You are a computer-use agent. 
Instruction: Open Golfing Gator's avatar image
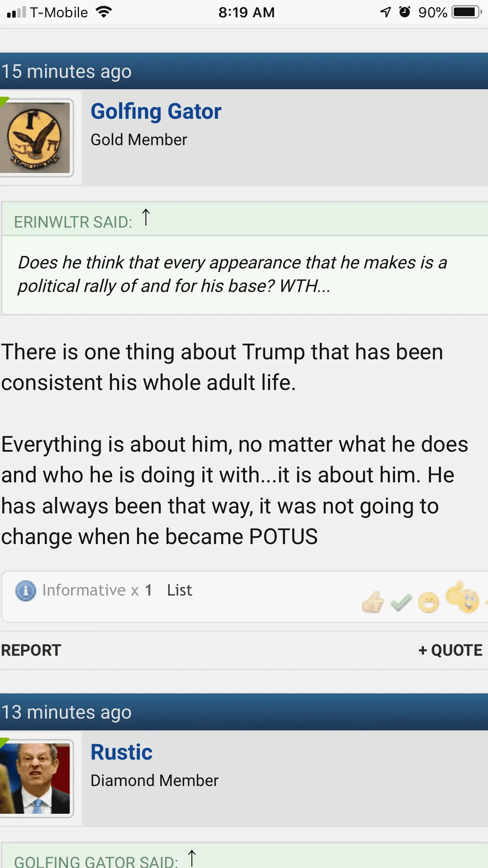pyautogui.click(x=36, y=138)
